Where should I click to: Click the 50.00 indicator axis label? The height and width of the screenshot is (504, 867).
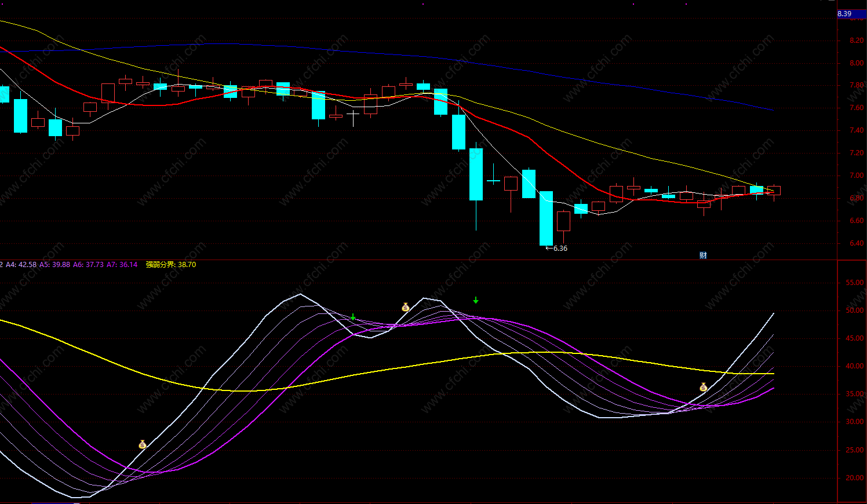click(855, 311)
